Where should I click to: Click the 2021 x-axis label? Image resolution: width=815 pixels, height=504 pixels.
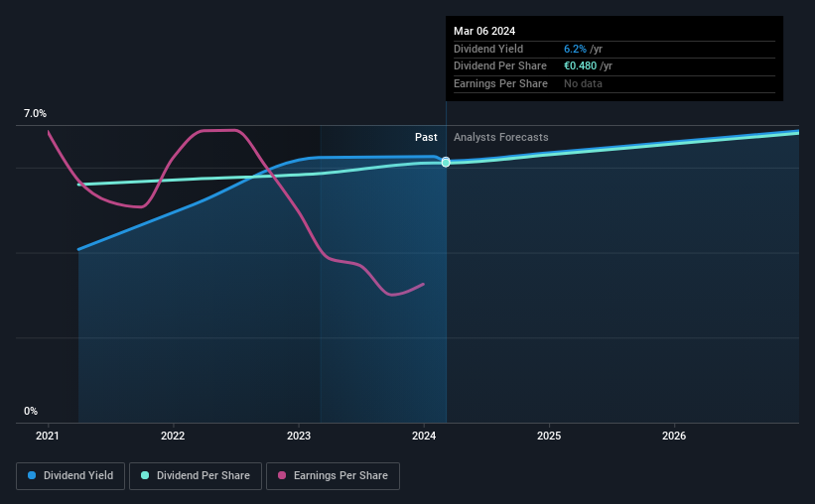(48, 436)
